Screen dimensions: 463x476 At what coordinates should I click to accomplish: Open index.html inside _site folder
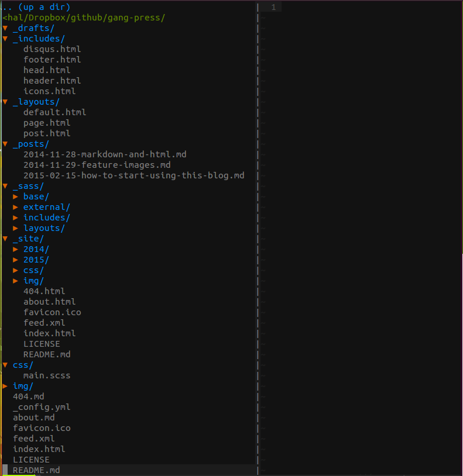click(50, 333)
